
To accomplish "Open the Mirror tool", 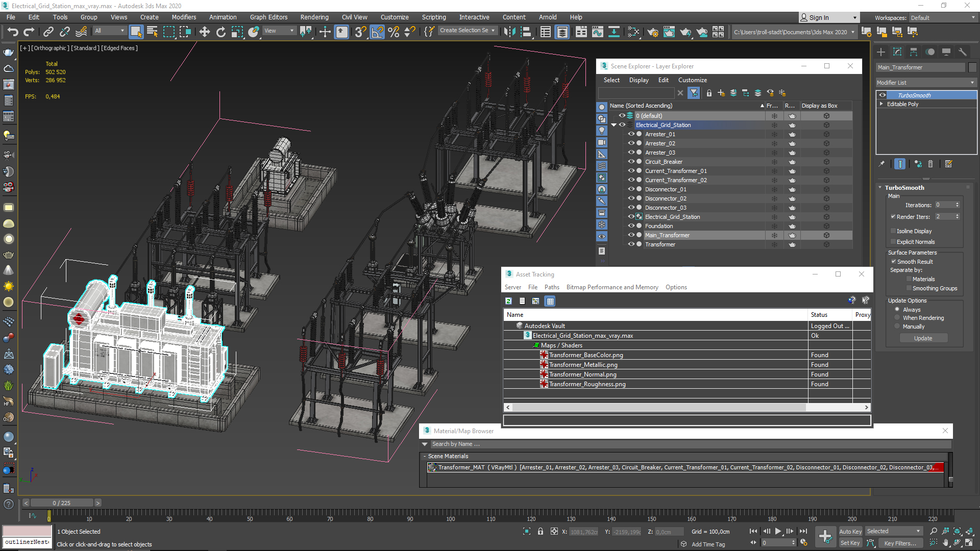I will [x=509, y=32].
